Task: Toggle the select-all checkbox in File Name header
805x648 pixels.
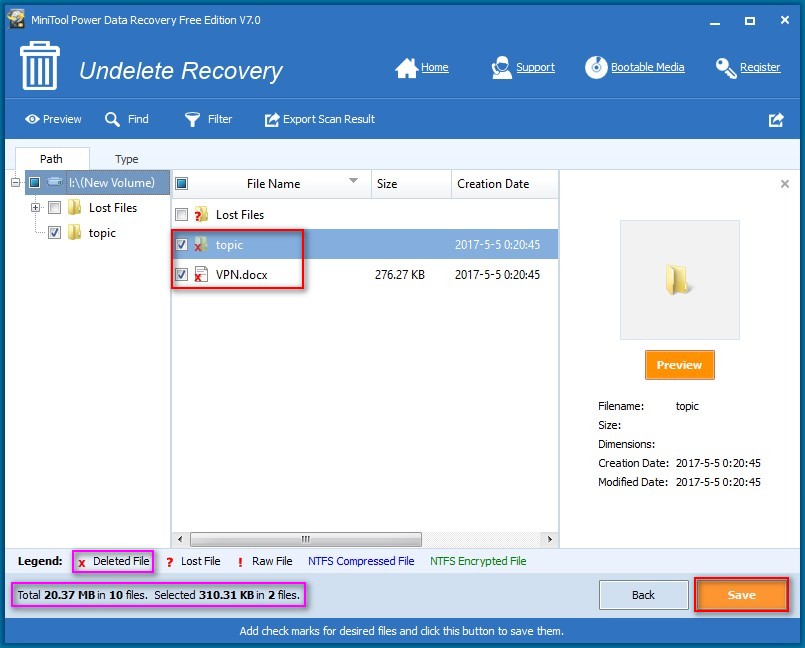Action: (x=182, y=183)
